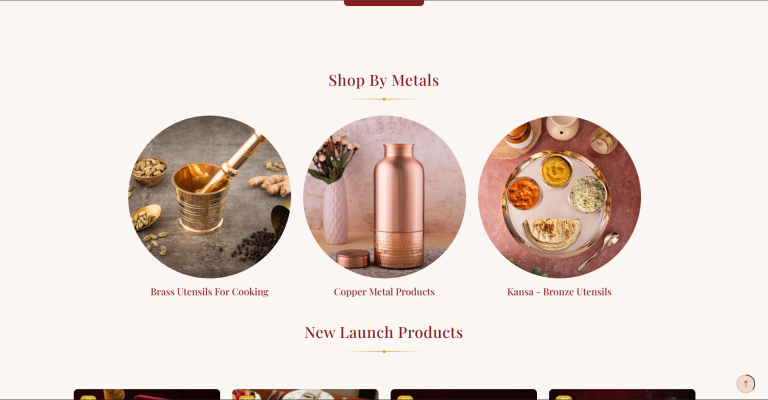The height and width of the screenshot is (400, 768).
Task: Click the yellow badge on second product card
Action: (246, 398)
